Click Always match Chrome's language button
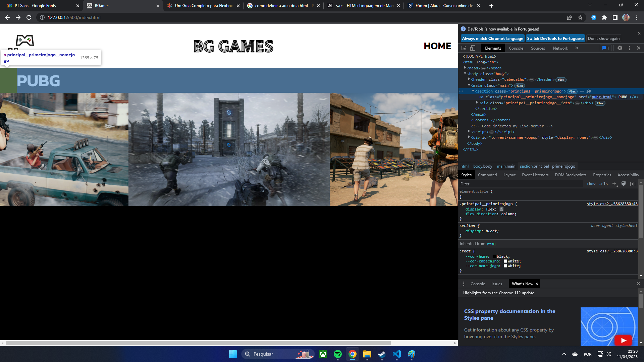Image resolution: width=644 pixels, height=362 pixels. pos(492,39)
